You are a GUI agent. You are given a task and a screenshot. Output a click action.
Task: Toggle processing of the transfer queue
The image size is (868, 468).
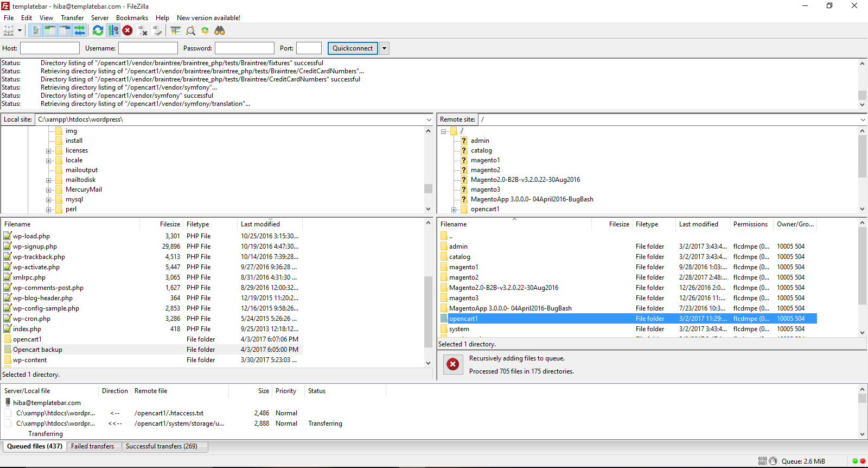click(113, 31)
